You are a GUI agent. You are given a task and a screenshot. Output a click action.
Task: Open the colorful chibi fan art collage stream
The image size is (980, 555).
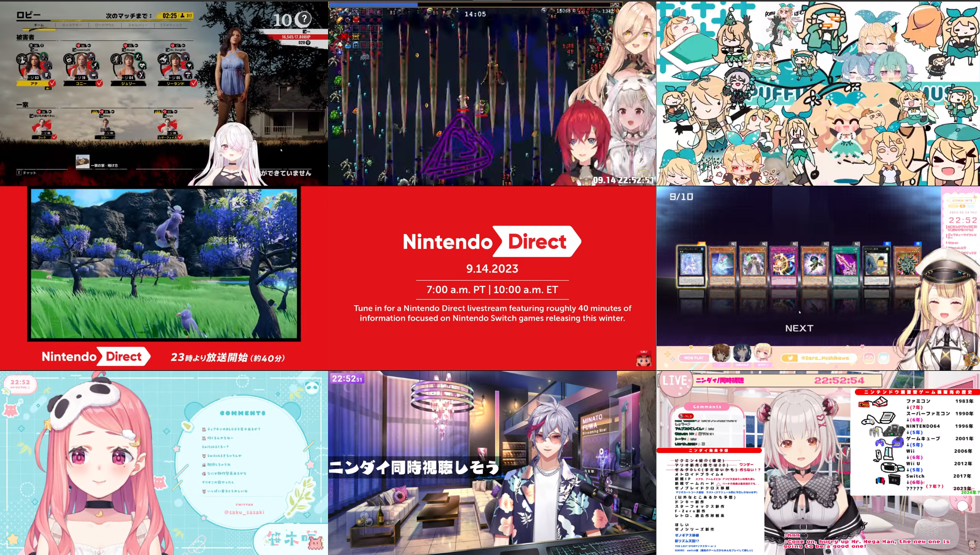(x=818, y=93)
